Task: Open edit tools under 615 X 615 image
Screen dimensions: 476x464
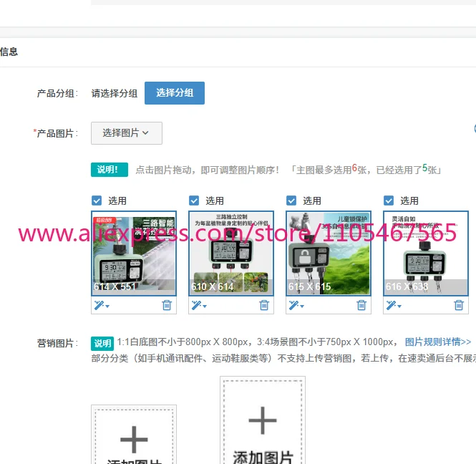Action: [296, 305]
